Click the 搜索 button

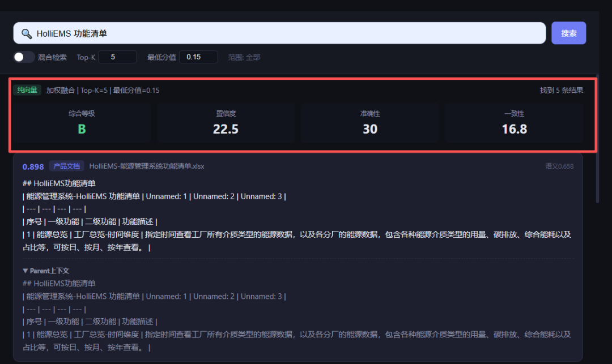tap(569, 33)
